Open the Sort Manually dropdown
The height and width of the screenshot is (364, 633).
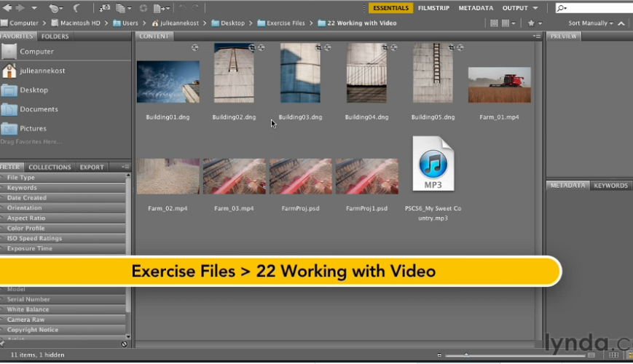coord(591,23)
